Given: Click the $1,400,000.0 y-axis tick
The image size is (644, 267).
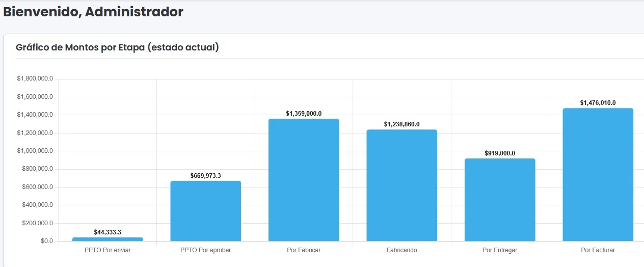Looking at the screenshot, I should click(35, 115).
